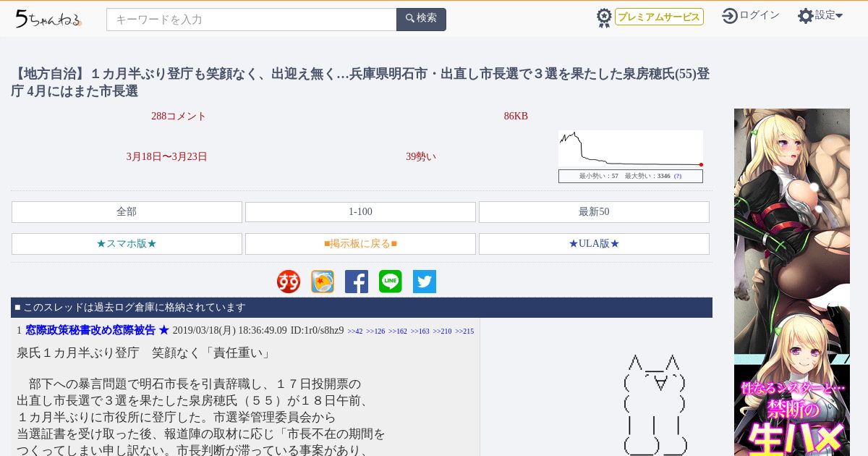
Task: Share thread on Facebook icon
Action: pyautogui.click(x=357, y=282)
